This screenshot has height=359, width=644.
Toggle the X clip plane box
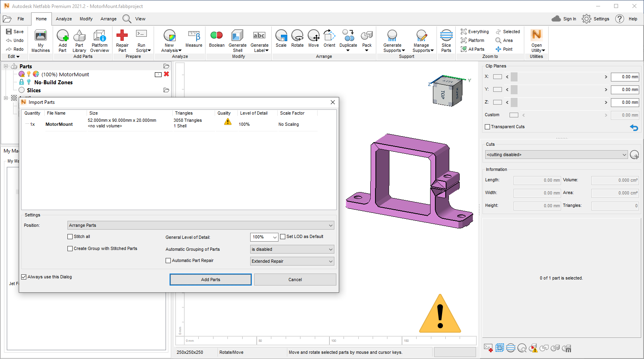click(x=498, y=77)
